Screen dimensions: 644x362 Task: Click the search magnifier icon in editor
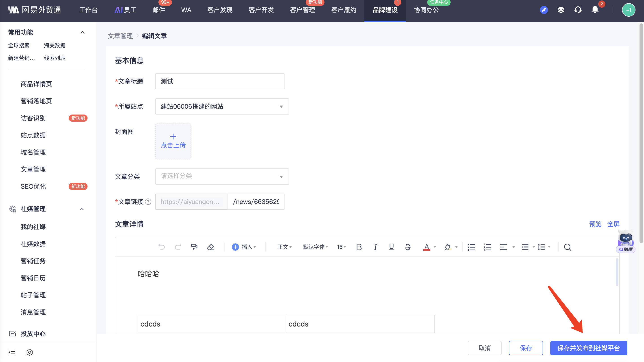[567, 247]
